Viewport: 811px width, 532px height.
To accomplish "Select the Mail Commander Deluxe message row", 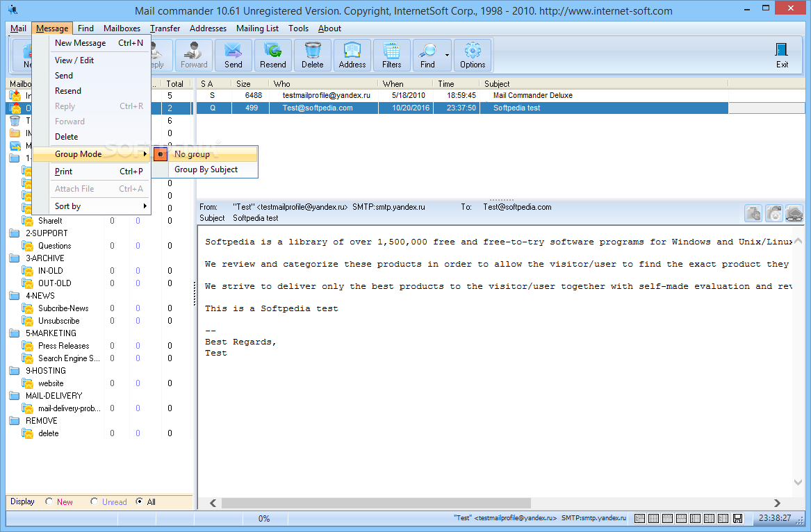I will [x=462, y=96].
